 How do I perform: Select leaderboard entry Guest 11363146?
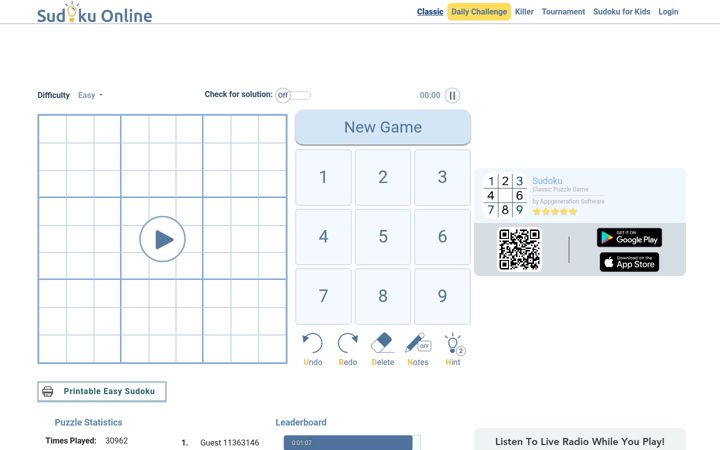pyautogui.click(x=230, y=443)
